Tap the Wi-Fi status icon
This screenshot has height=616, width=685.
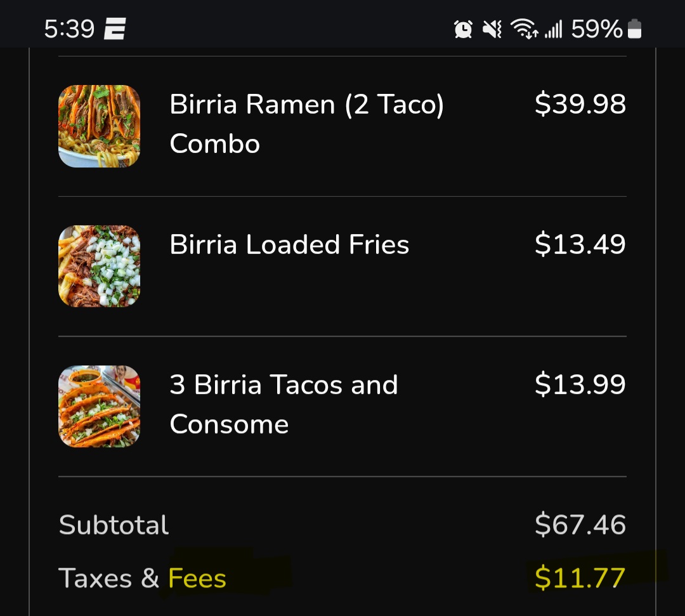click(524, 29)
